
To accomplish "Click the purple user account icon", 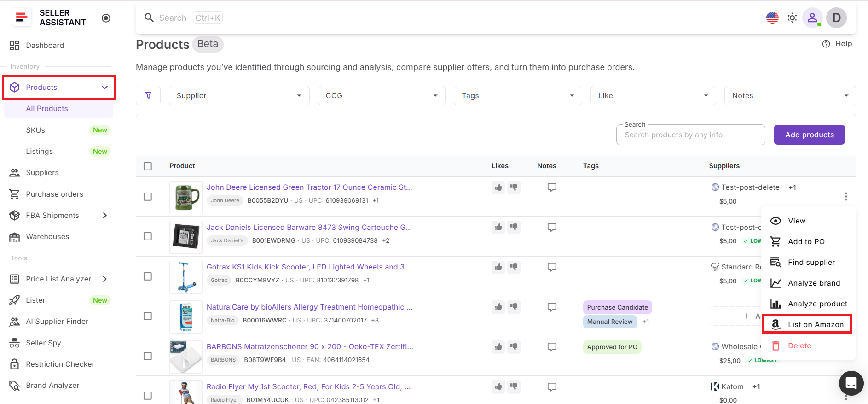I will tap(812, 18).
